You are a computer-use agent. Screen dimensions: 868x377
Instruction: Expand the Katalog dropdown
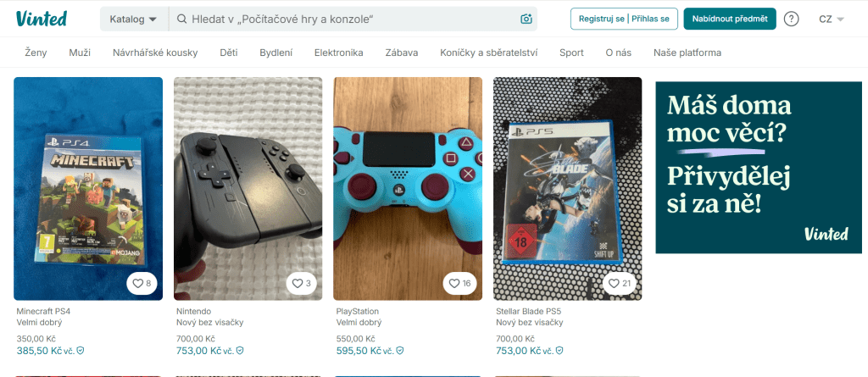134,19
